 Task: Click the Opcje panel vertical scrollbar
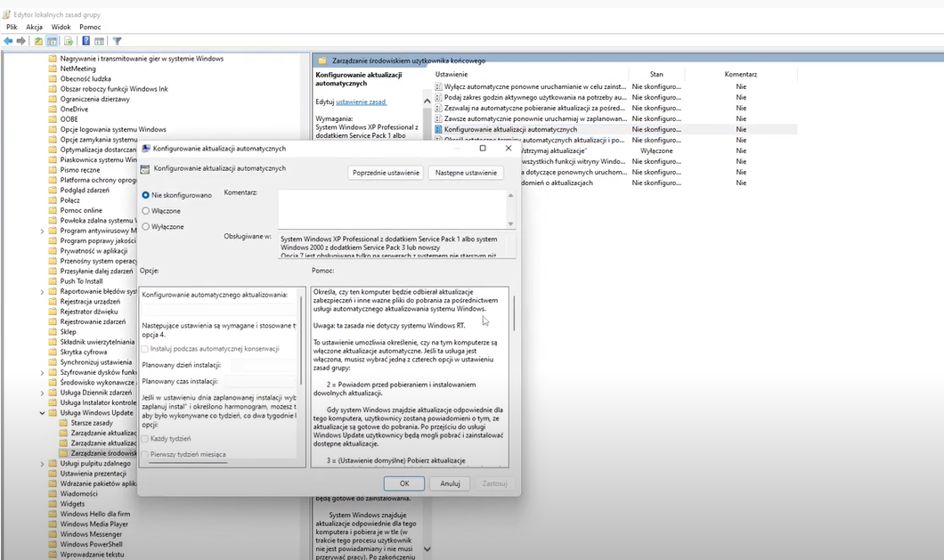pos(301,340)
